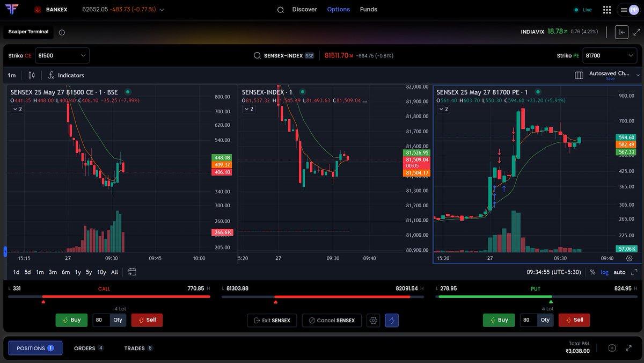This screenshot has height=363, width=644.
Task: Set range to 1d
Action: tap(16, 272)
